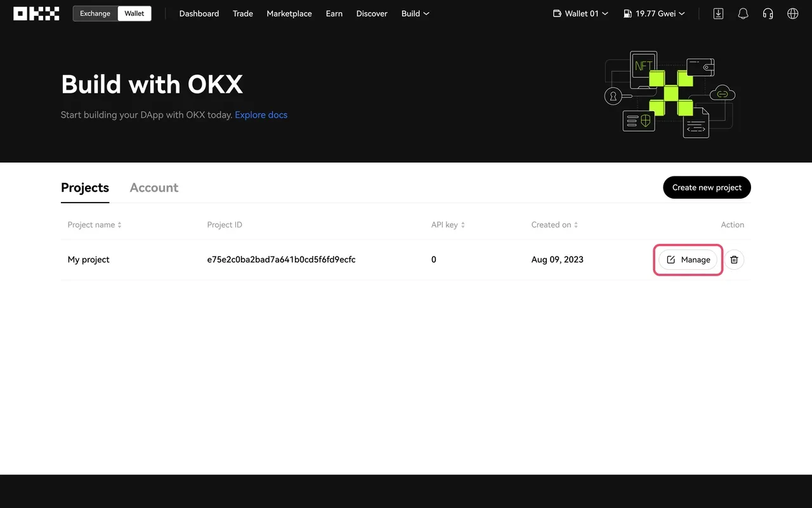Switch to Wallet mode

click(134, 13)
